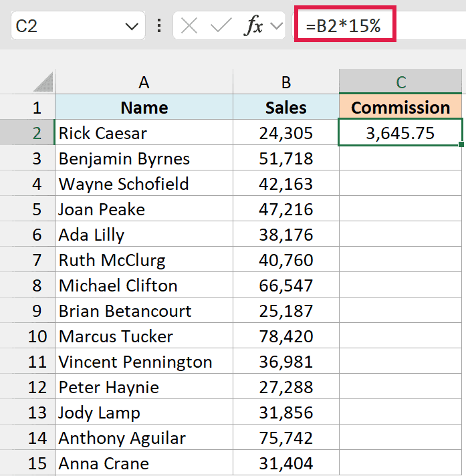Select the Anna Crane cell

(x=144, y=463)
